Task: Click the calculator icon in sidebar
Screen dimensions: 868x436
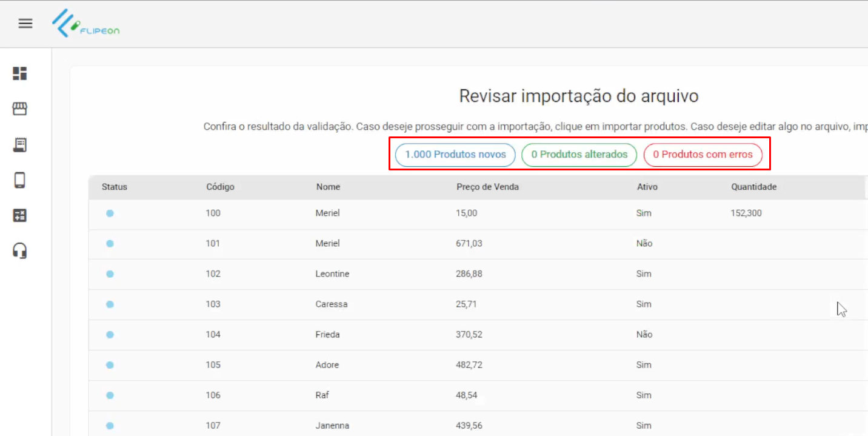Action: [20, 215]
